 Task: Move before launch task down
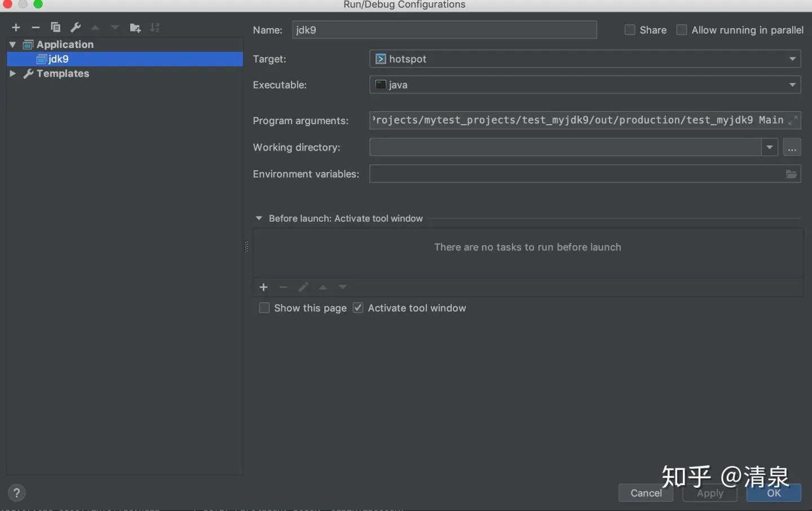343,287
